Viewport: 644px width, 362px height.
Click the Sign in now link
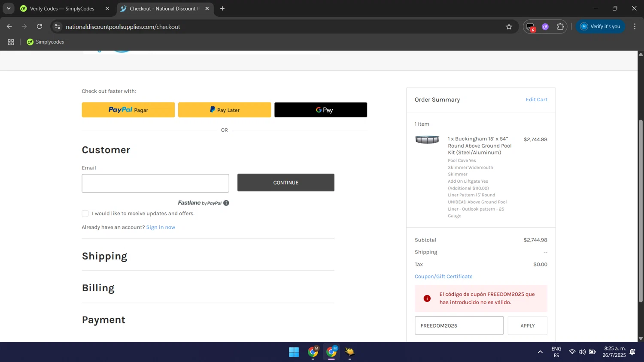[161, 227]
